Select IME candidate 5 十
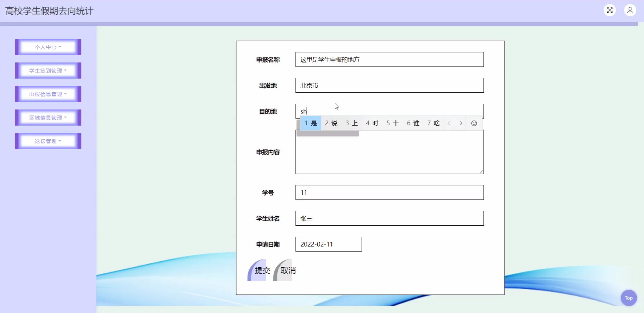This screenshot has height=313, width=644. tap(393, 123)
